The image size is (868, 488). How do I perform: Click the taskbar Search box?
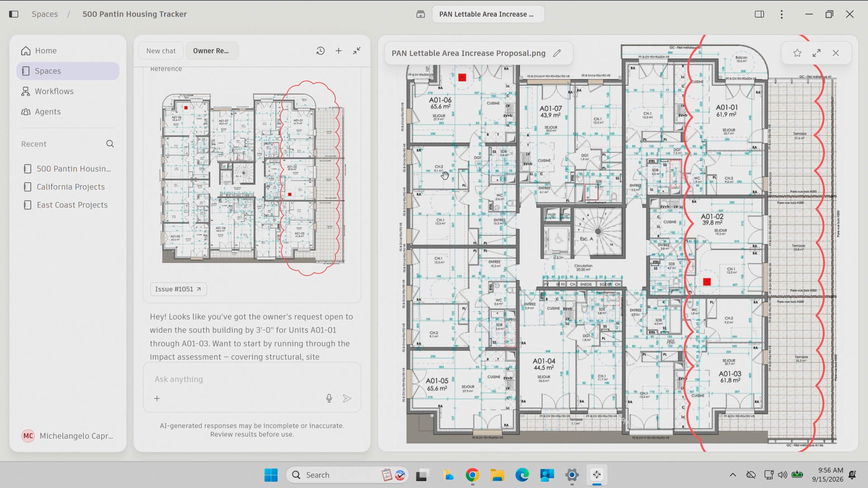(x=347, y=475)
